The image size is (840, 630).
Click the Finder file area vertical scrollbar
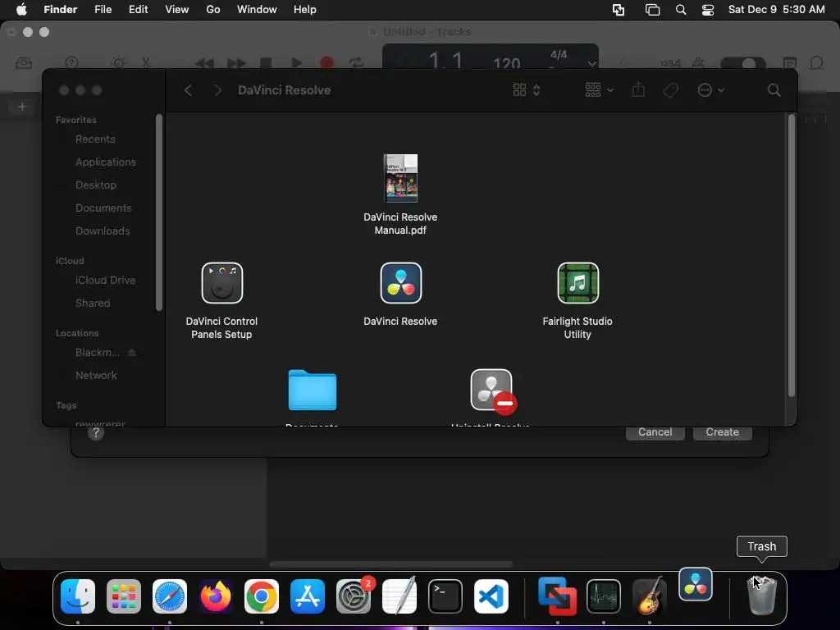pos(792,255)
